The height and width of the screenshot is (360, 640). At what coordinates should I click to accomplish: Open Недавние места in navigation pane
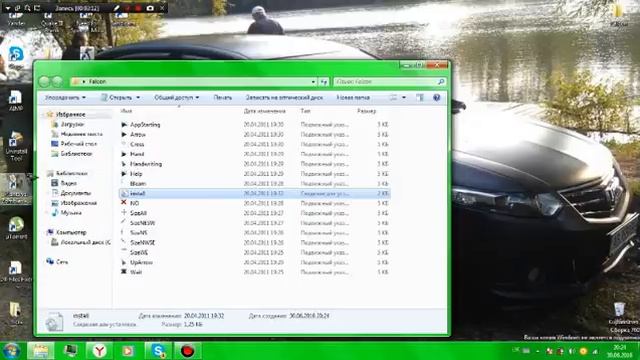click(81, 134)
